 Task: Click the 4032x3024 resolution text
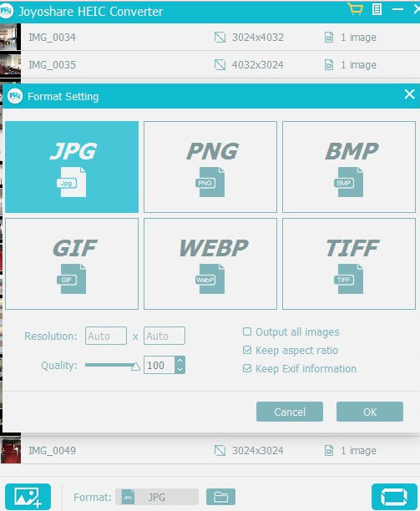(258, 64)
